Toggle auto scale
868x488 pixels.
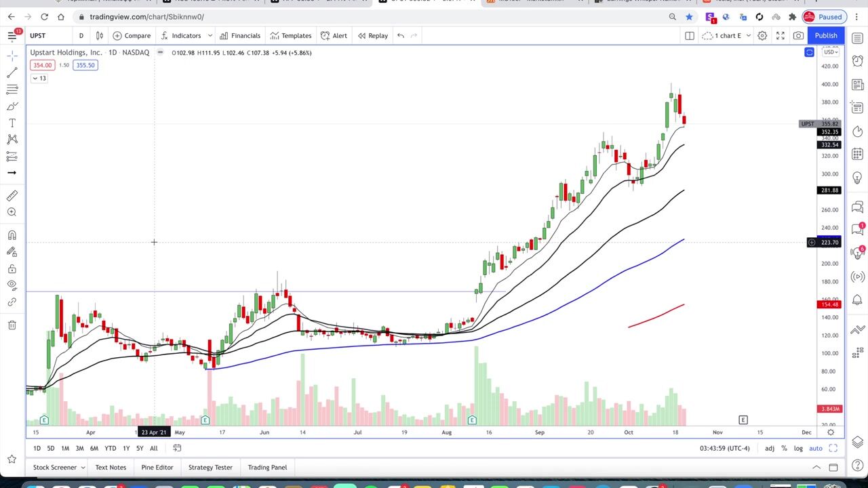(x=816, y=448)
